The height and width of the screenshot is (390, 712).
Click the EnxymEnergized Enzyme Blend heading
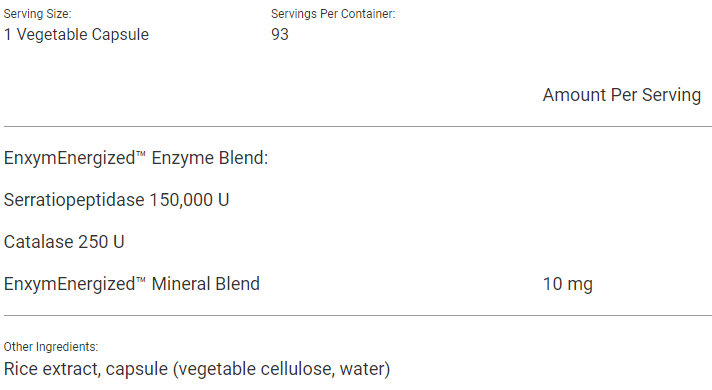(x=136, y=158)
